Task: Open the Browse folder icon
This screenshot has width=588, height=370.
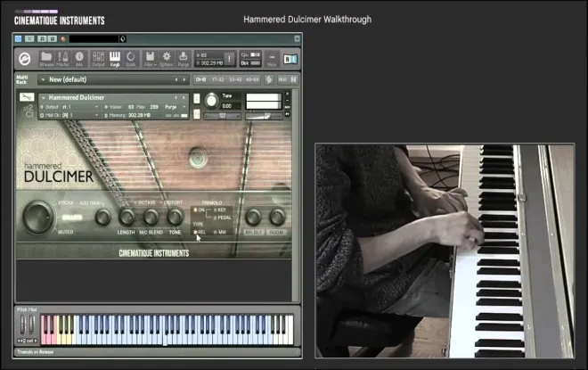Action: (46, 59)
